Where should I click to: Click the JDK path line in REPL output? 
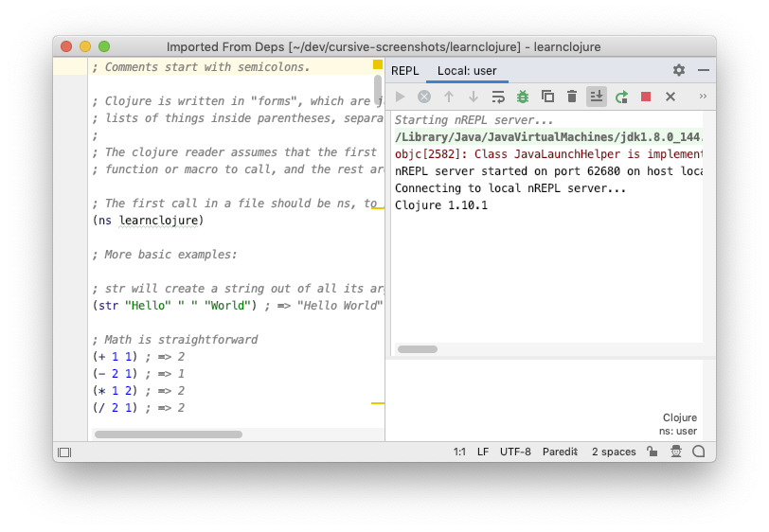[x=548, y=137]
